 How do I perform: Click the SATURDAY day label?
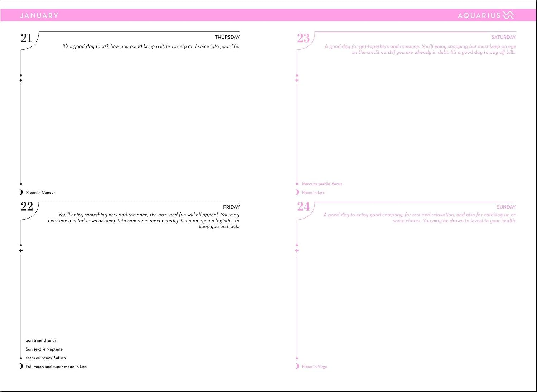coord(504,37)
